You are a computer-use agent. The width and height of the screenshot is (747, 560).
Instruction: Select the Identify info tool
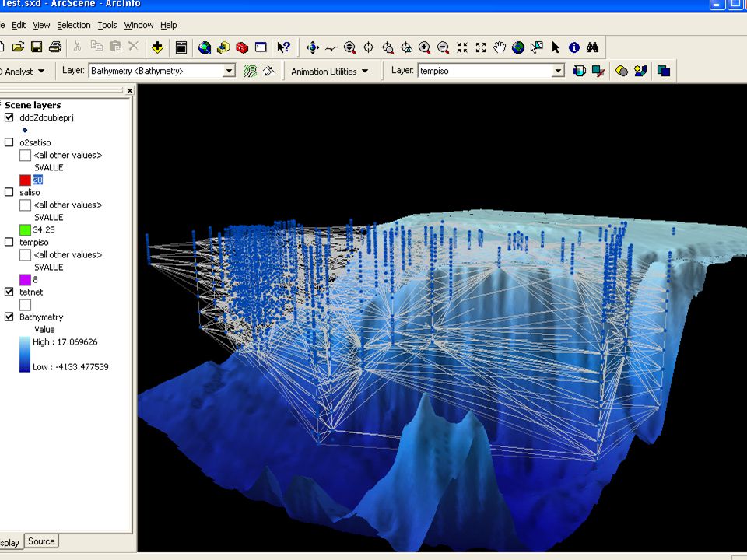point(574,47)
